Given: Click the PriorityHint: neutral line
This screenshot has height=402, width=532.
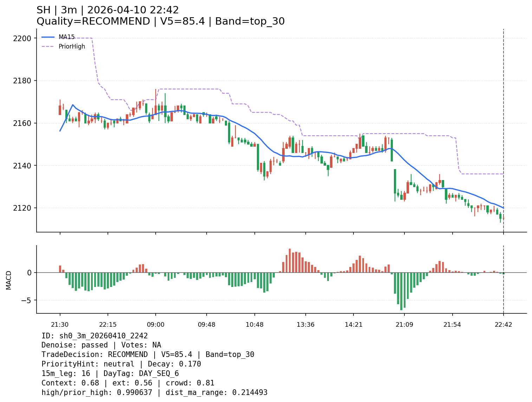Looking at the screenshot, I should pyautogui.click(x=121, y=364).
